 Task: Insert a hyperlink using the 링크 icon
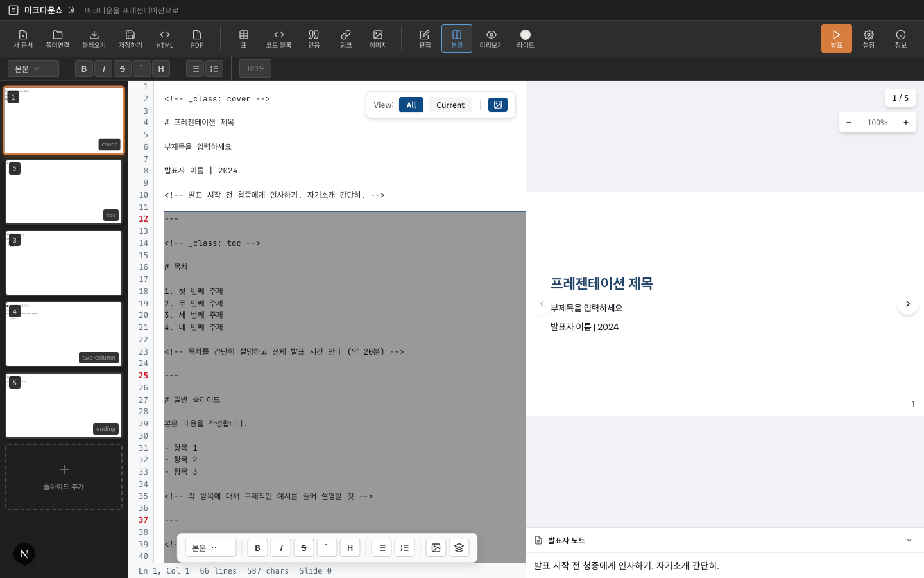[346, 39]
